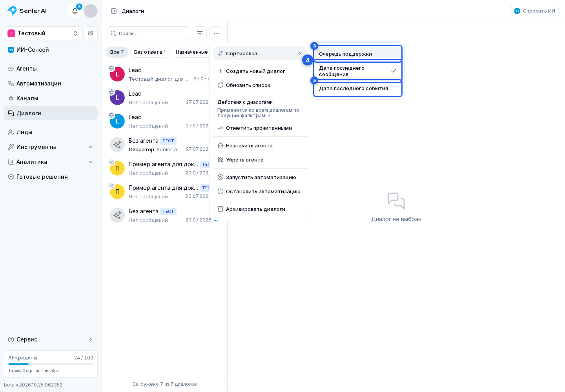Open the dialog filter icon

[200, 33]
